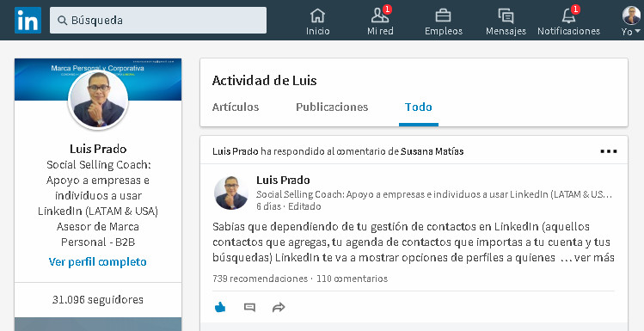Click the 110 comentarios link

(352, 279)
